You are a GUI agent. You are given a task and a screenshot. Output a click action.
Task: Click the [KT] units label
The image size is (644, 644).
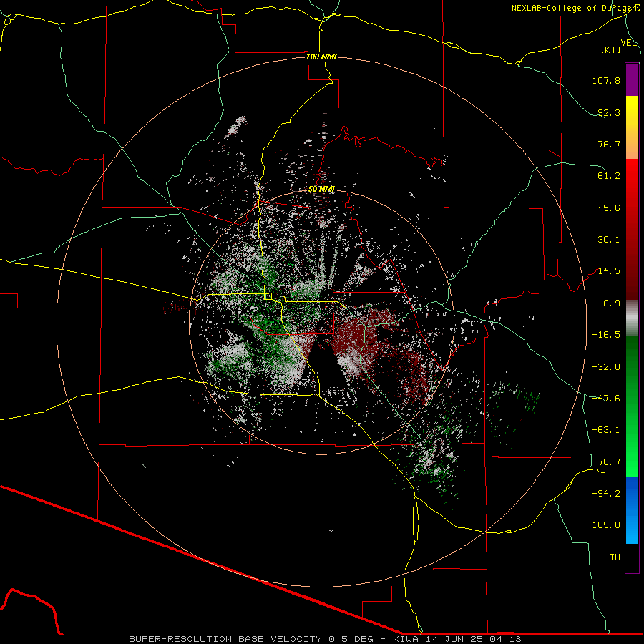click(x=611, y=49)
